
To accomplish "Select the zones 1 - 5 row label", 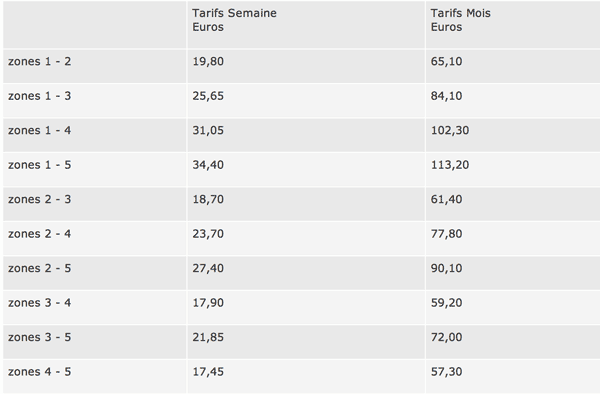I will coord(39,164).
